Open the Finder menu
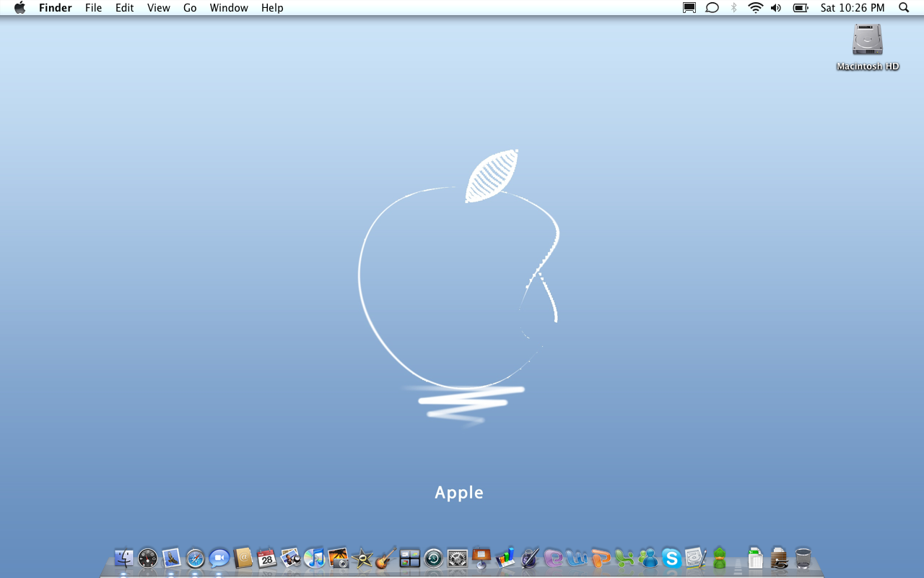The height and width of the screenshot is (578, 924). (56, 8)
